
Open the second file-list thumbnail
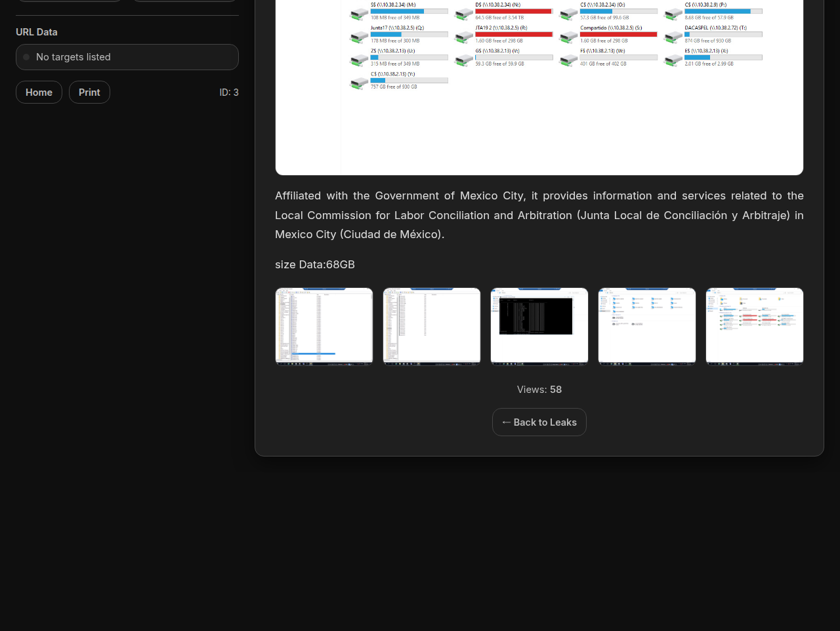[x=432, y=326]
